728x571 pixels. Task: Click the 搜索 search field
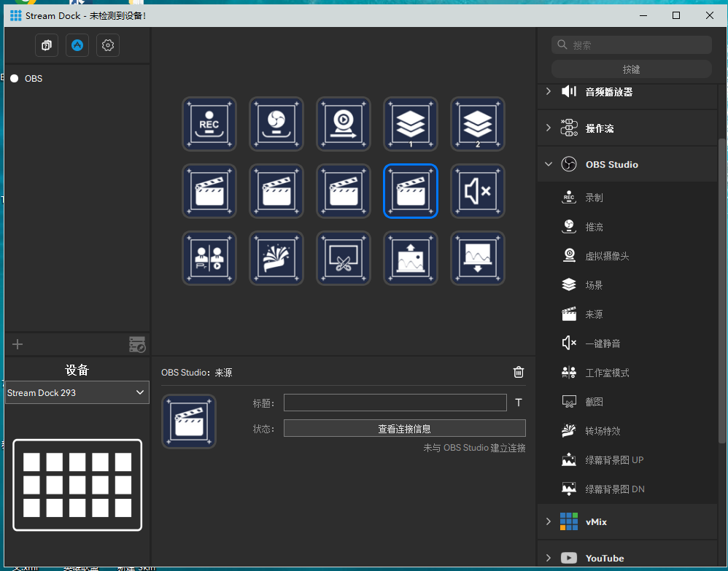click(x=631, y=44)
